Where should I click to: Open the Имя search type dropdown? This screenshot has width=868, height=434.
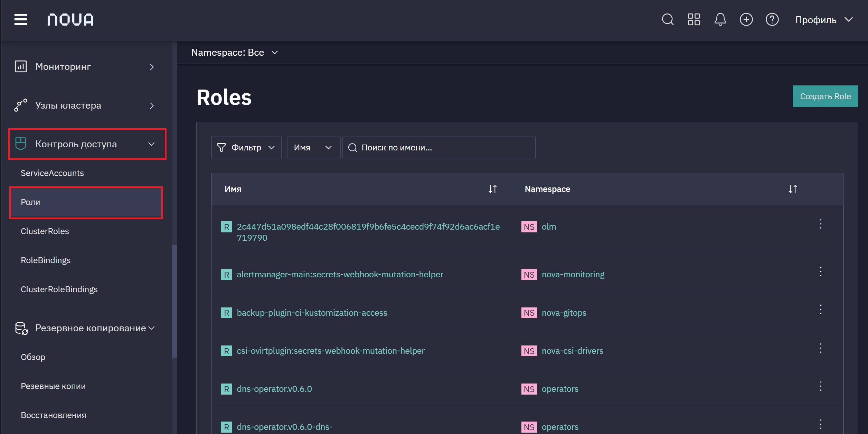[x=313, y=148]
